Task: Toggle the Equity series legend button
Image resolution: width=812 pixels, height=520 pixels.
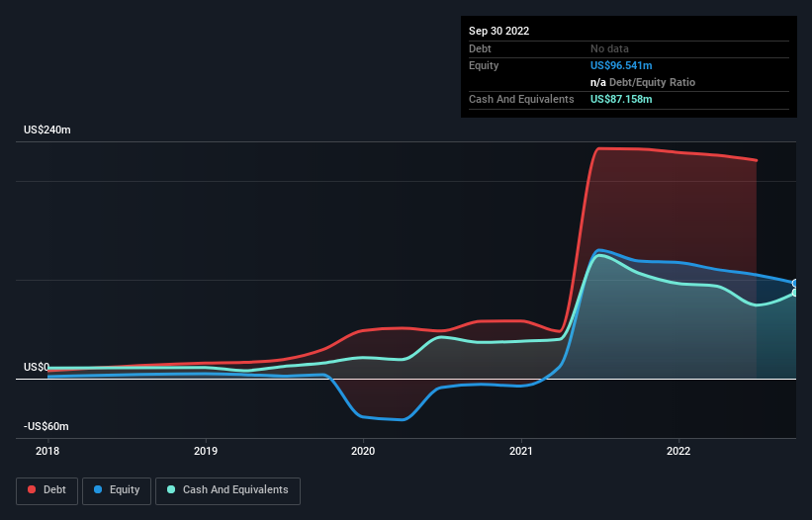Action: click(117, 491)
